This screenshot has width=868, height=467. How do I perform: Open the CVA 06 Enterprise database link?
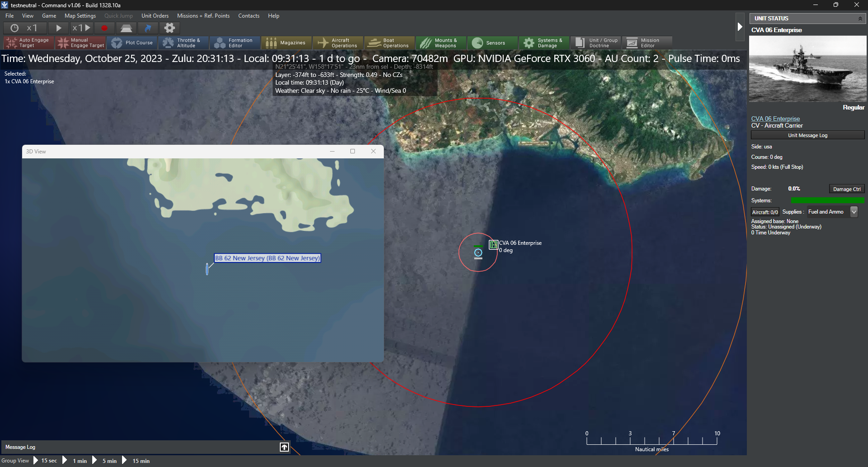(x=775, y=119)
